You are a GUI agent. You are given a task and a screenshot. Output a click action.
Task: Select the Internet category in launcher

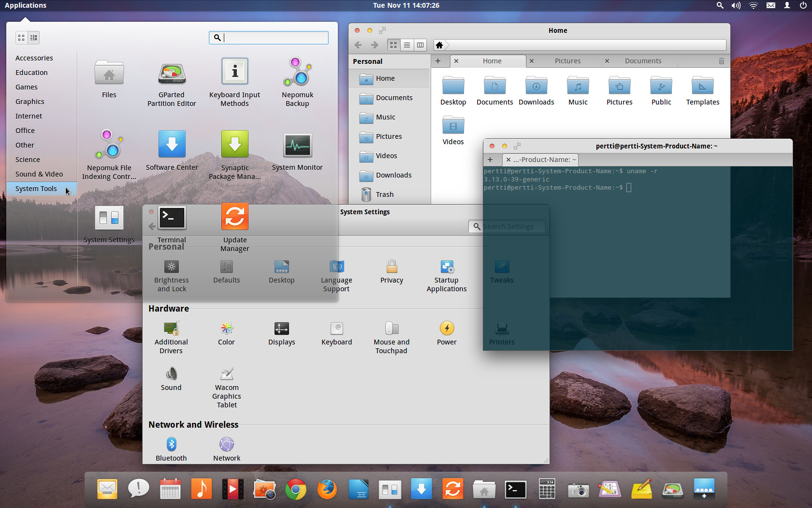(x=29, y=116)
